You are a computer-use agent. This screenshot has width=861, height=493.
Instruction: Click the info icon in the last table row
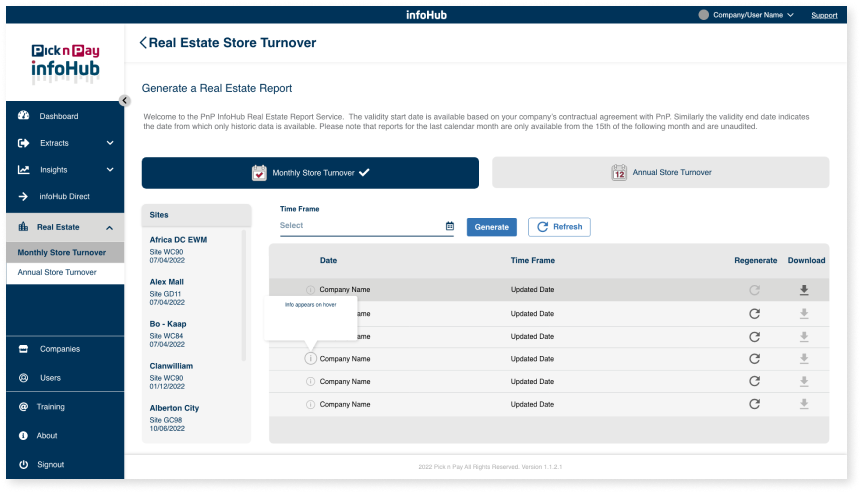click(x=310, y=404)
